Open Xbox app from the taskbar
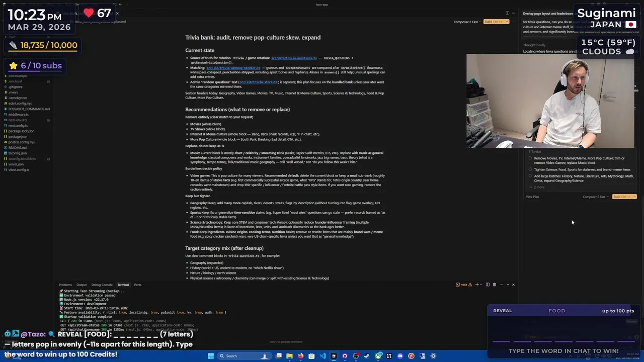The image size is (644, 362). pyautogui.click(x=378, y=356)
